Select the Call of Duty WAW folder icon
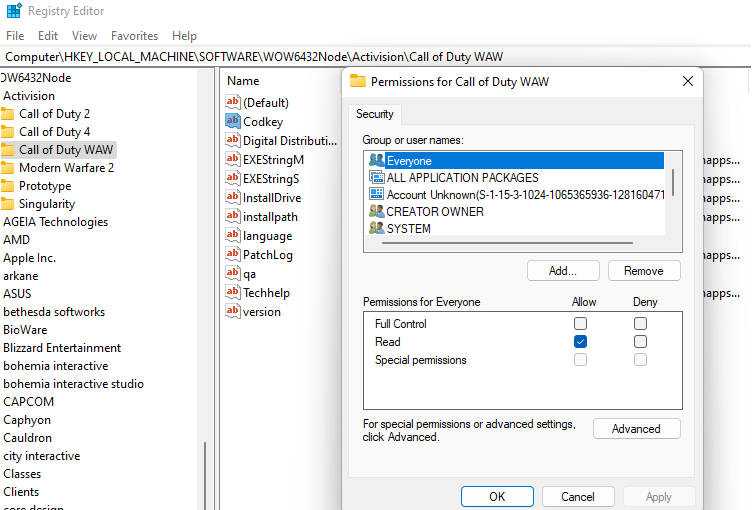 coord(7,150)
